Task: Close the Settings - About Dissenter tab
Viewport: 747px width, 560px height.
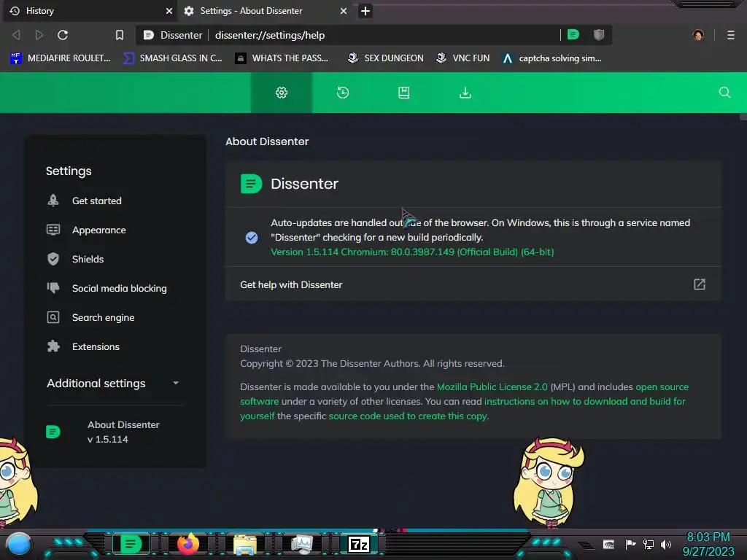Action: tap(344, 11)
